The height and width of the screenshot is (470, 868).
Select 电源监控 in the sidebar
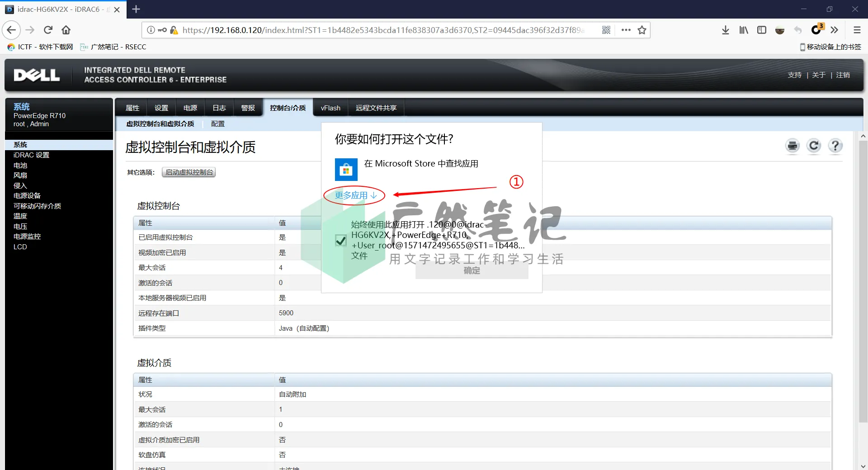(x=27, y=237)
